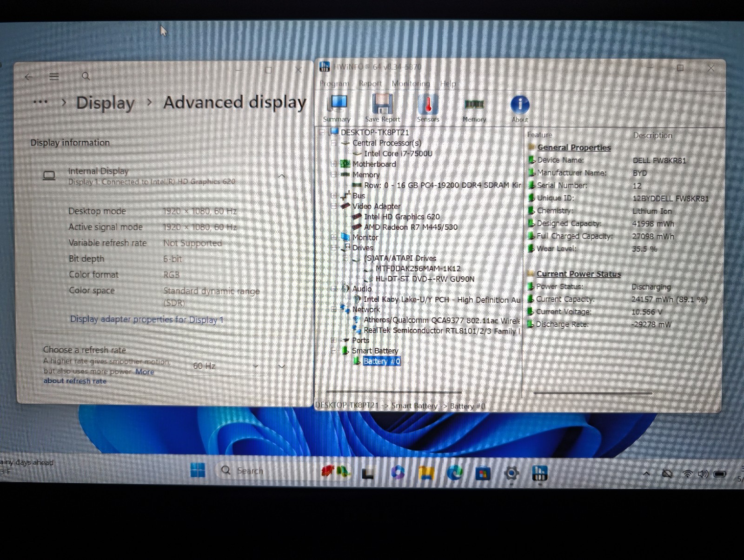
Task: Open the volume tray icon
Action: tap(703, 474)
